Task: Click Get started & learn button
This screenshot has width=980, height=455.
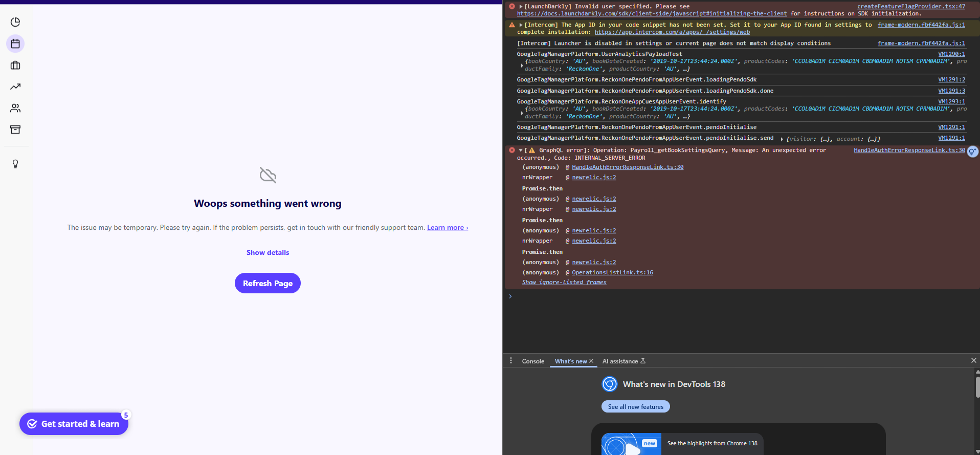Action: pyautogui.click(x=74, y=424)
